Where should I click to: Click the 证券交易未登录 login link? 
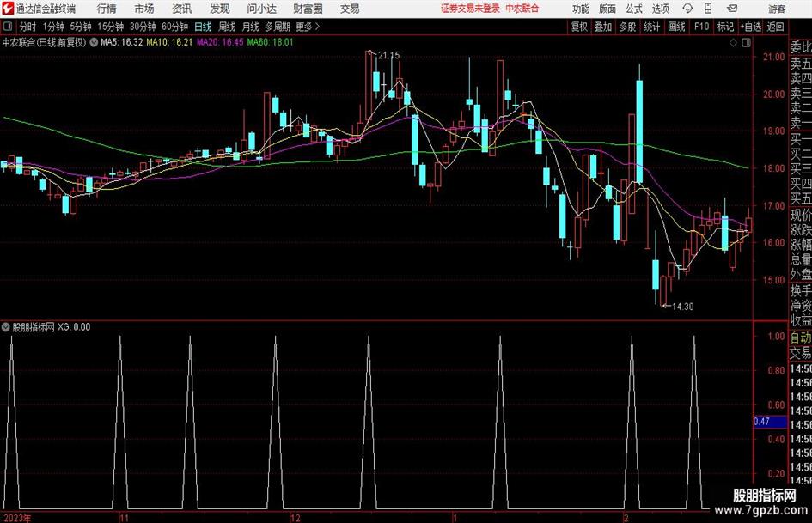tap(470, 9)
